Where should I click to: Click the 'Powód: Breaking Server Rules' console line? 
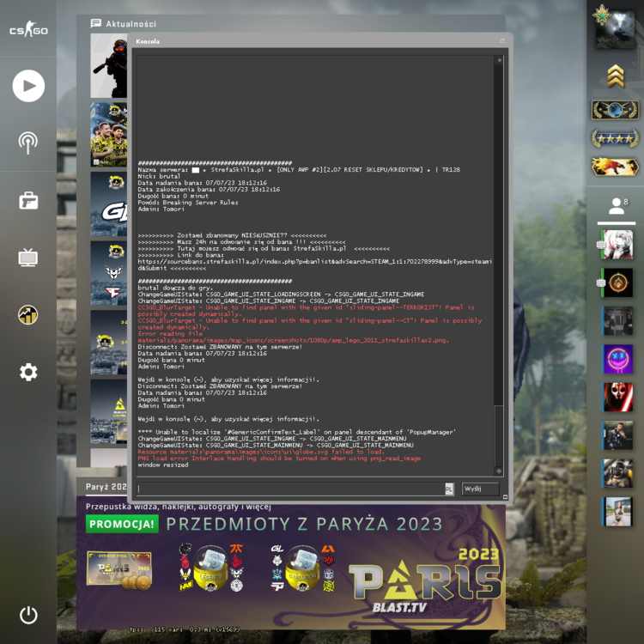[188, 203]
